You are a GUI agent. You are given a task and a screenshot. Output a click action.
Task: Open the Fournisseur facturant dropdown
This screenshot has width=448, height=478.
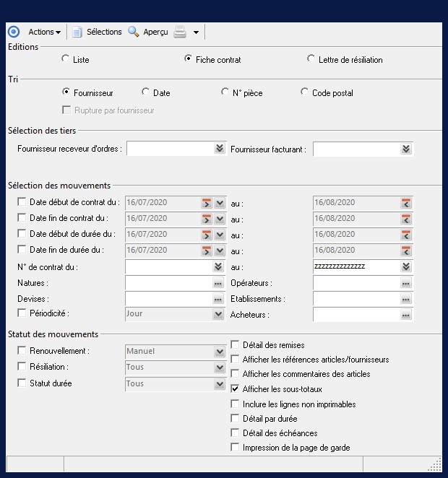(406, 149)
